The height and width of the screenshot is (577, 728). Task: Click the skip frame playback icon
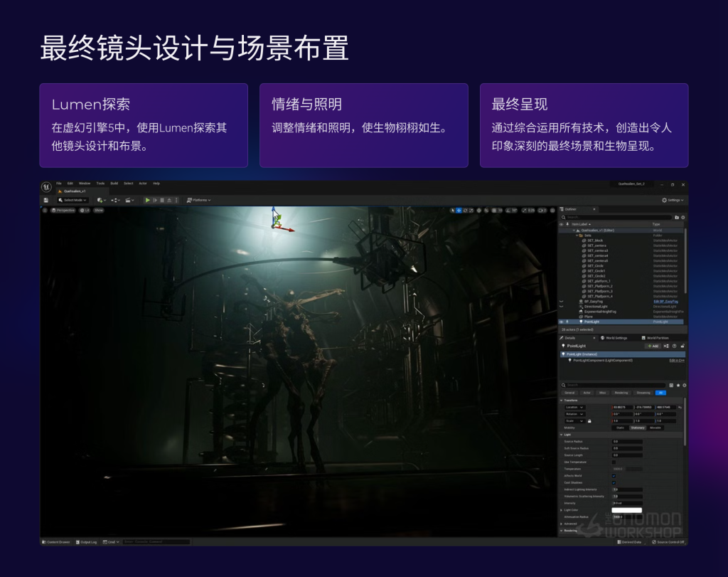click(x=155, y=200)
